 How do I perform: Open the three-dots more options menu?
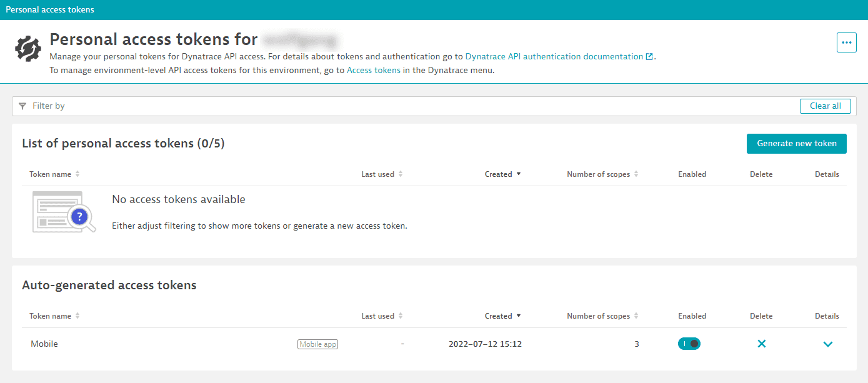tap(846, 42)
